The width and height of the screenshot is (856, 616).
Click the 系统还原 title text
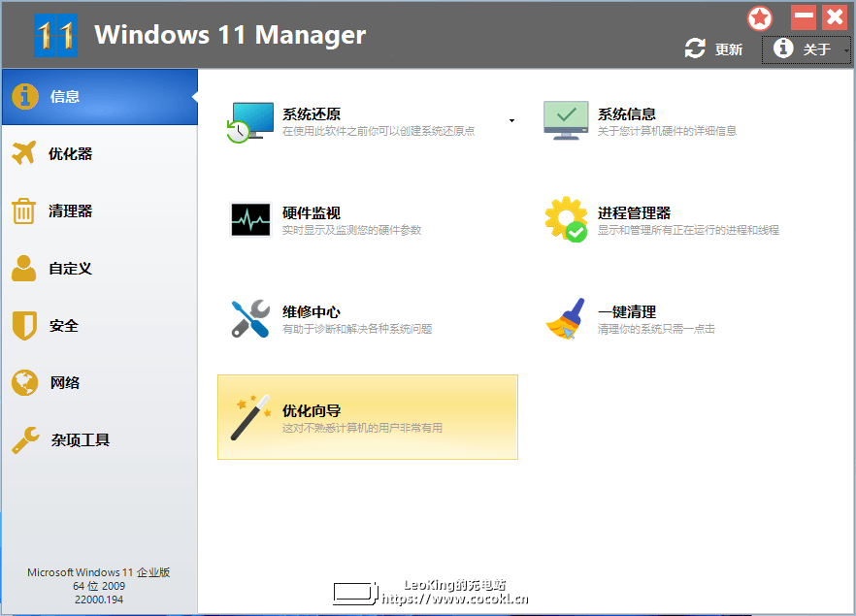tap(312, 114)
